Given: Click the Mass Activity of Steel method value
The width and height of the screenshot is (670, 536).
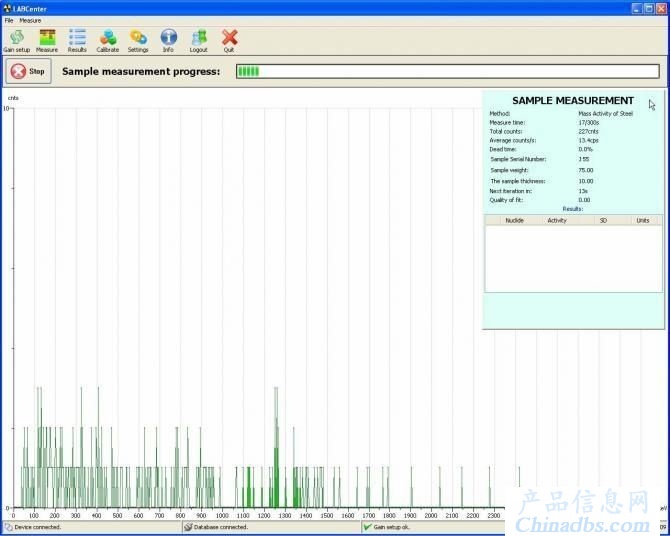Looking at the screenshot, I should click(x=605, y=114).
